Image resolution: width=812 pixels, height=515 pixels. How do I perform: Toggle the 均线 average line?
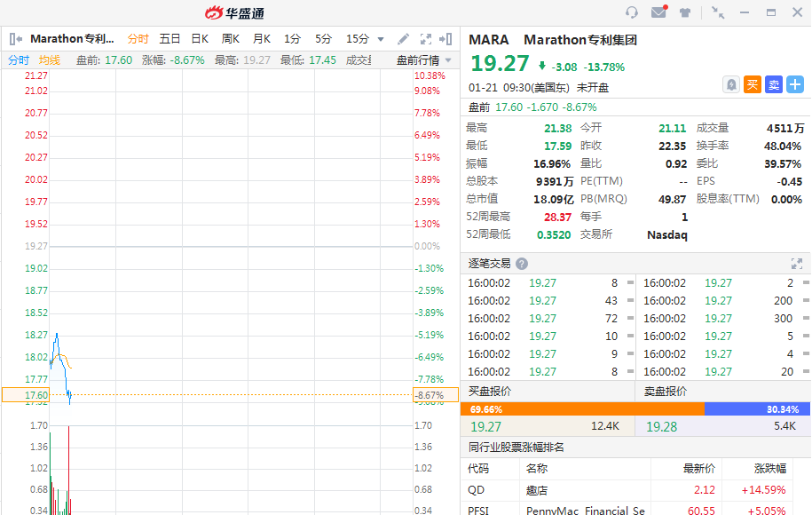coord(50,60)
